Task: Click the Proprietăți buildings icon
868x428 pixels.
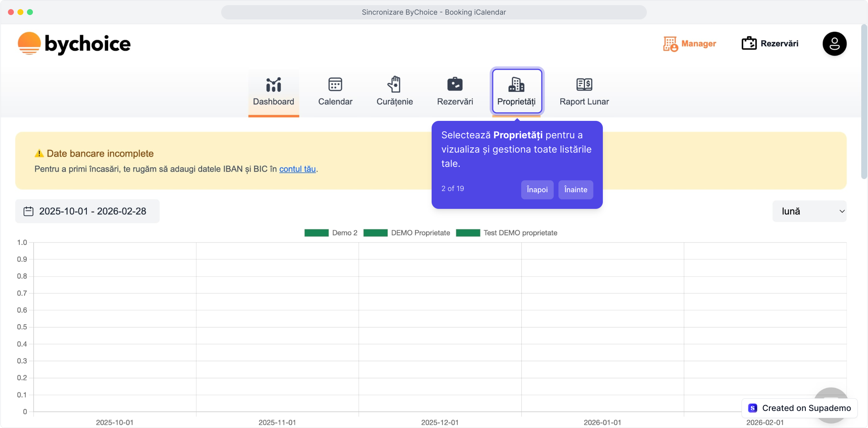Action: pos(516,84)
